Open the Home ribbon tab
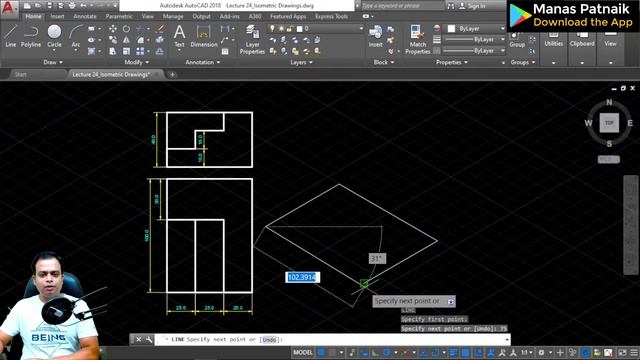This screenshot has height=360, width=640. click(33, 16)
